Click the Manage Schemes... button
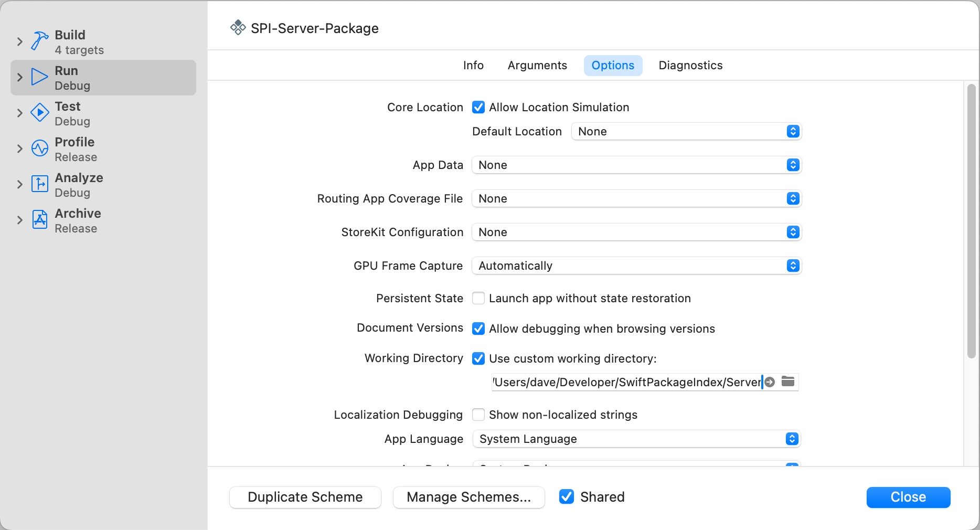Screen dimensions: 980x530 point(469,497)
